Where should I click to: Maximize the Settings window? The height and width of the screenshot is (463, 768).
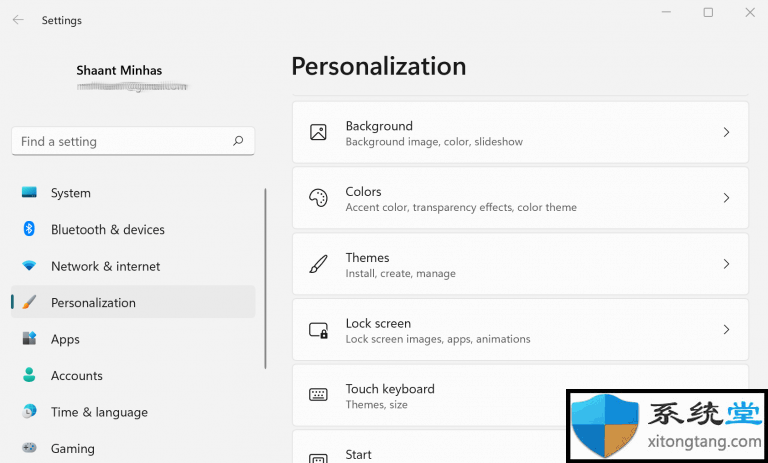708,12
